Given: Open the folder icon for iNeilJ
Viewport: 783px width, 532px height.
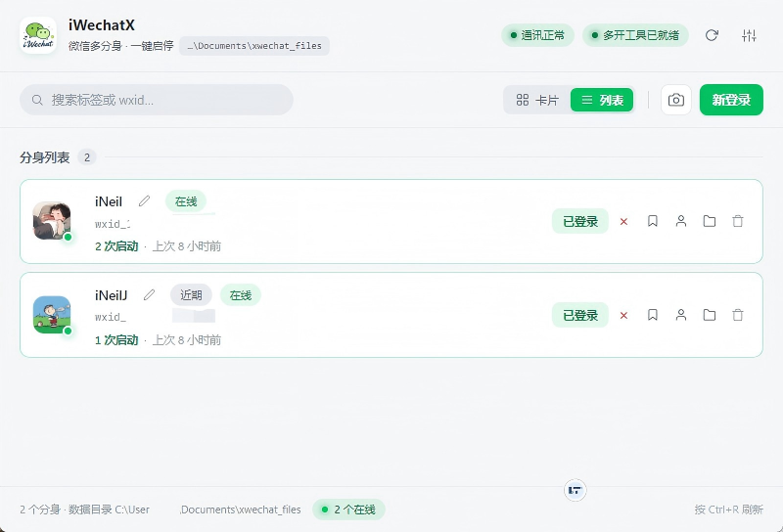Looking at the screenshot, I should tap(709, 315).
